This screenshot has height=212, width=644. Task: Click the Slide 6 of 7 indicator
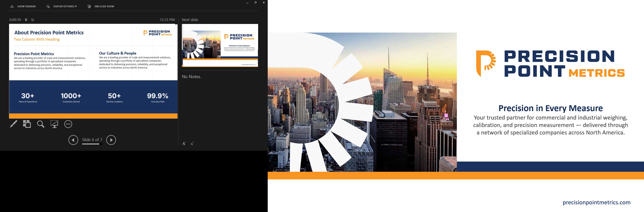[x=92, y=140]
